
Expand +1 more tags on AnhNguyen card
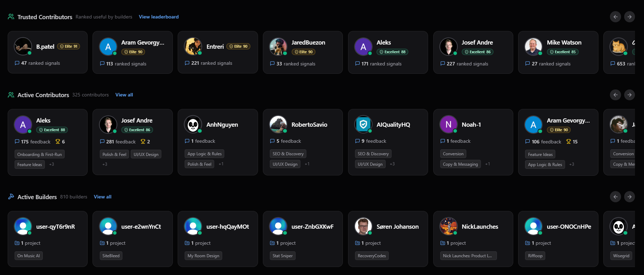tap(221, 164)
